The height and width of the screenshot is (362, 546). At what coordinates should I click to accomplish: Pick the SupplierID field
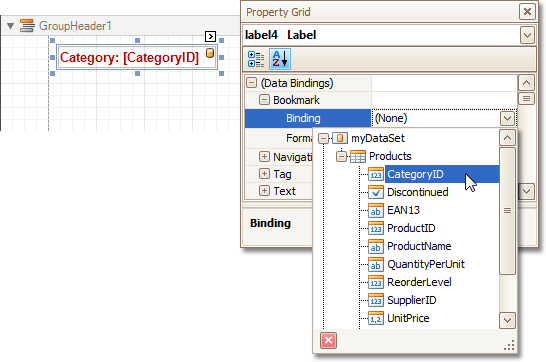point(411,300)
